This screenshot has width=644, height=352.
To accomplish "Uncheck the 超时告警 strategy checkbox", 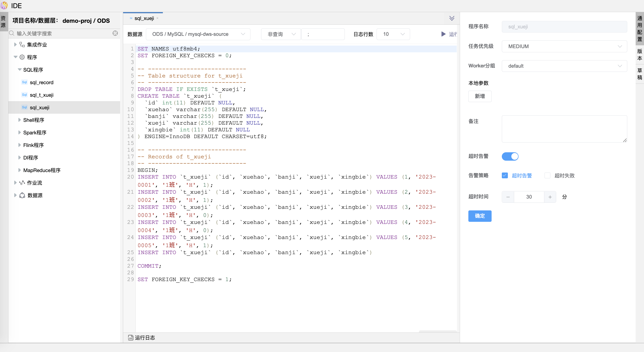I will click(x=505, y=175).
